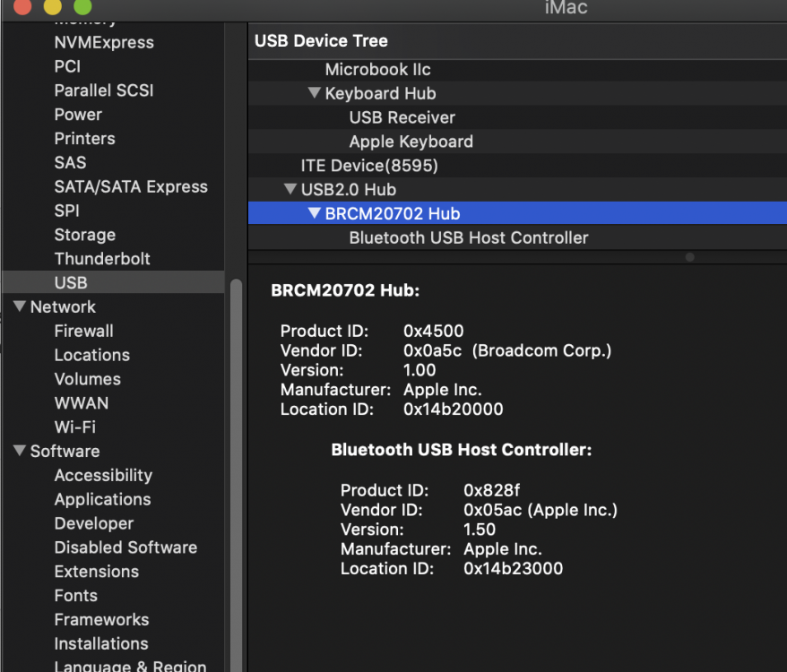The image size is (787, 672).
Task: Open Applications under Software
Action: [x=102, y=499]
